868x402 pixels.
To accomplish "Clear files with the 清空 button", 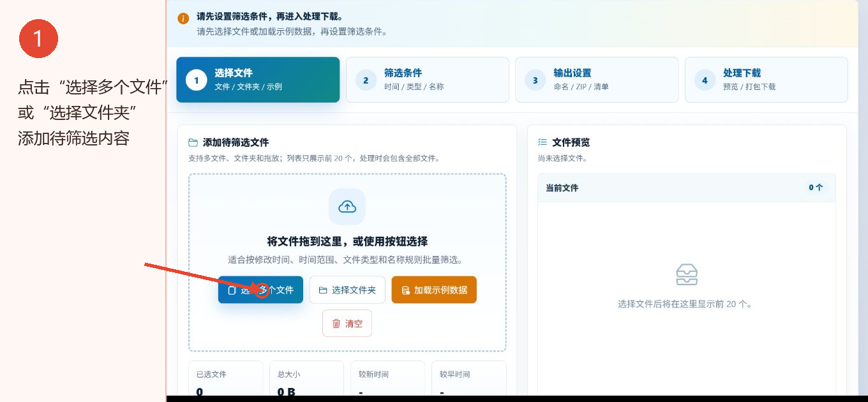I will click(x=347, y=324).
